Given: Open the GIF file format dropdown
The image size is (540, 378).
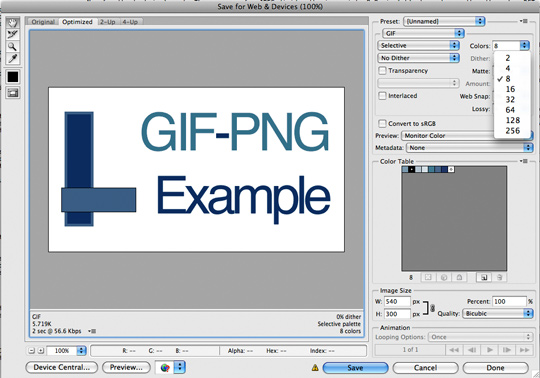Looking at the screenshot, I should tap(423, 33).
